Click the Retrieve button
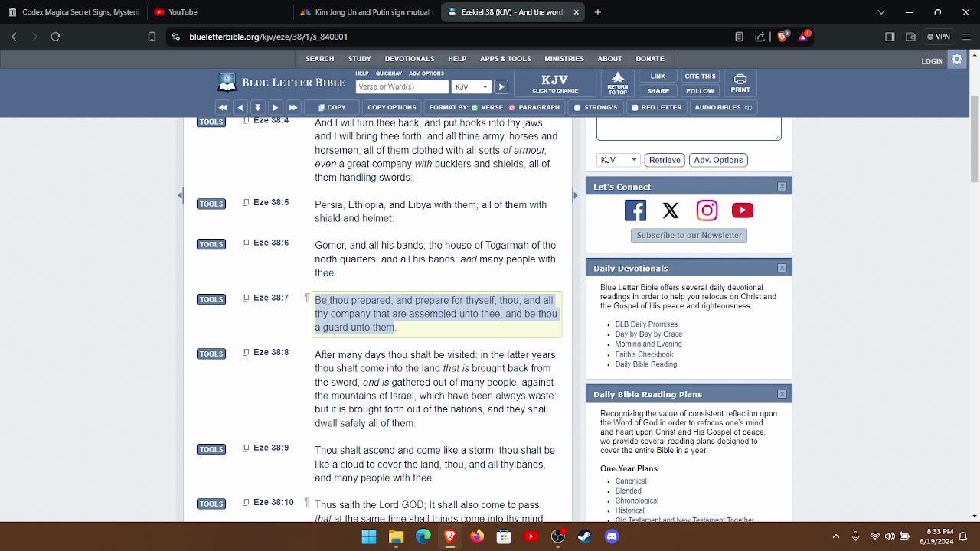980x551 pixels. pyautogui.click(x=665, y=160)
